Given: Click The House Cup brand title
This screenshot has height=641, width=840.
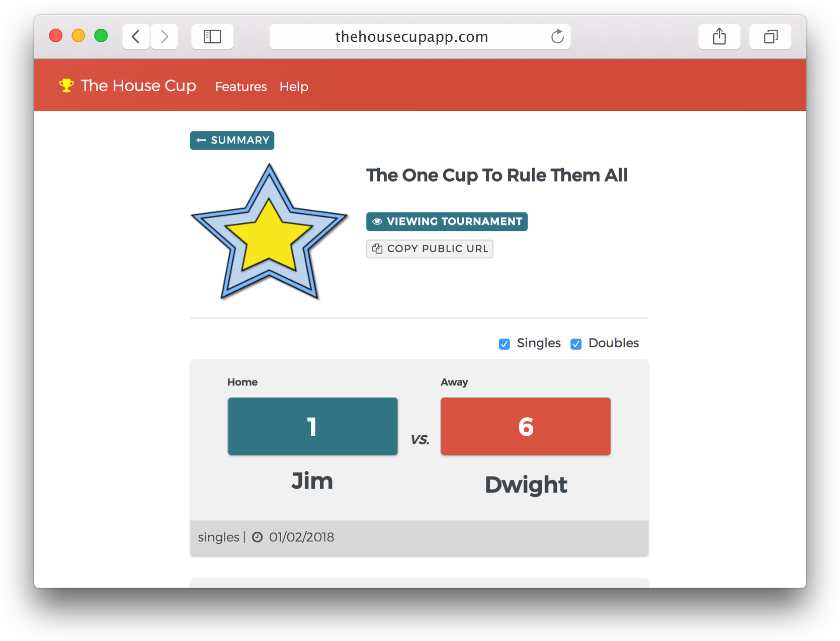Looking at the screenshot, I should pos(138,86).
